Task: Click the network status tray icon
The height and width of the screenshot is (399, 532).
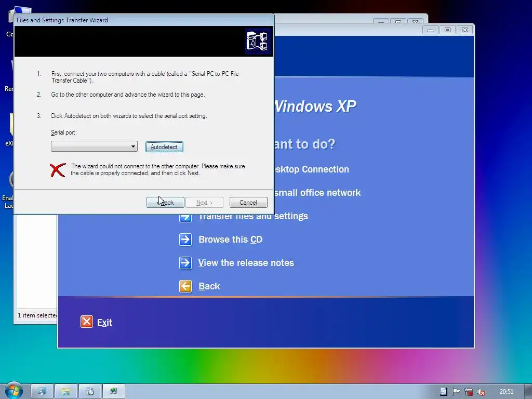Action: point(469,392)
